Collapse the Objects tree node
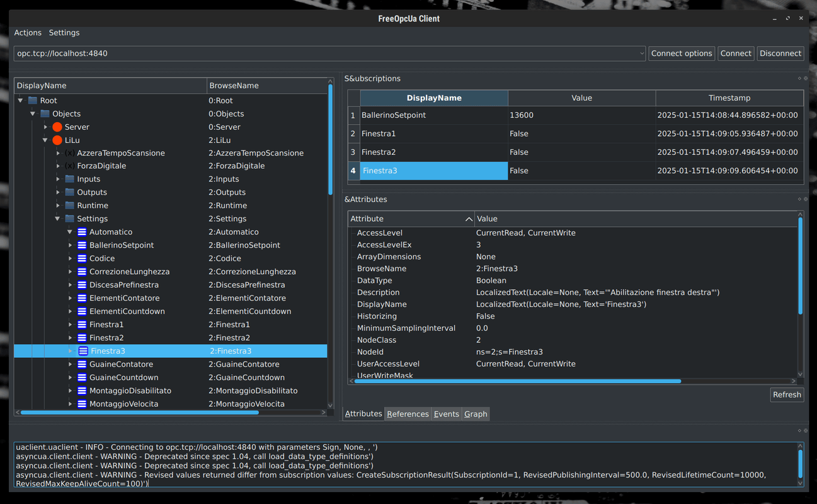 pyautogui.click(x=33, y=114)
